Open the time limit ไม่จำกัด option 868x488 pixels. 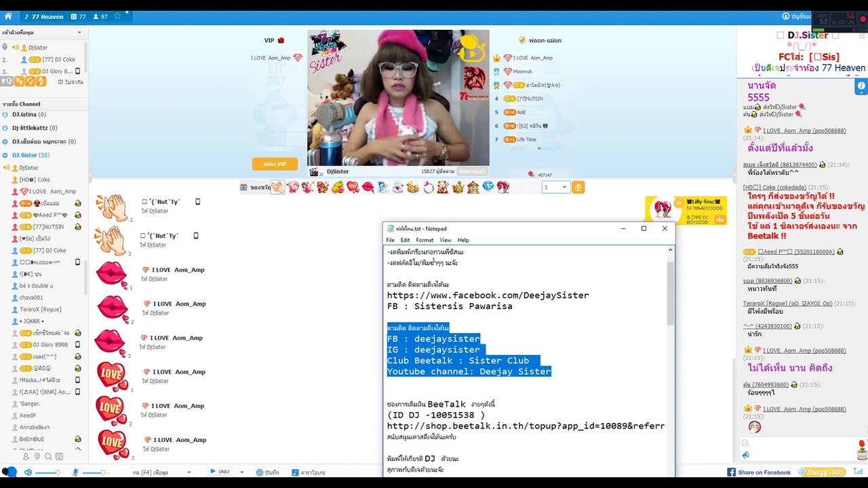(x=71, y=82)
